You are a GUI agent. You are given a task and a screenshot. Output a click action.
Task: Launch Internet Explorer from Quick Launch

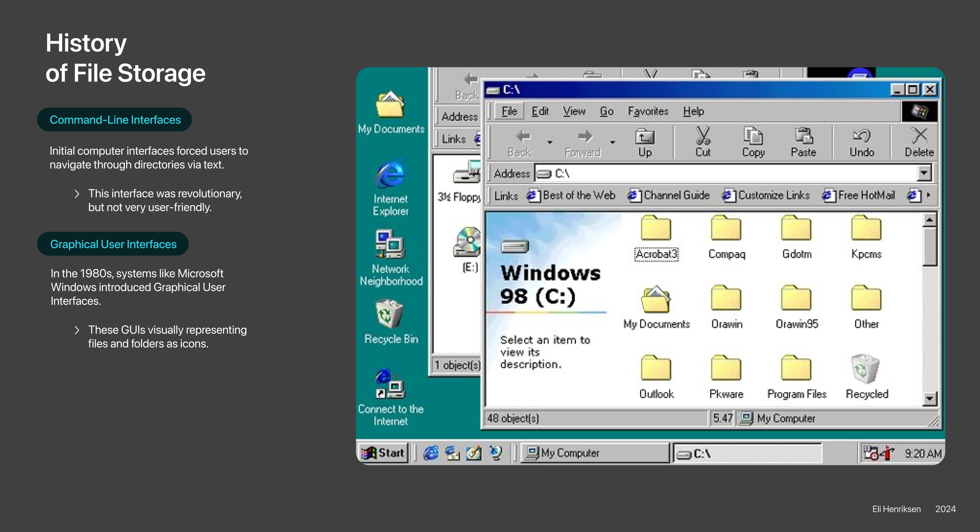tap(431, 452)
